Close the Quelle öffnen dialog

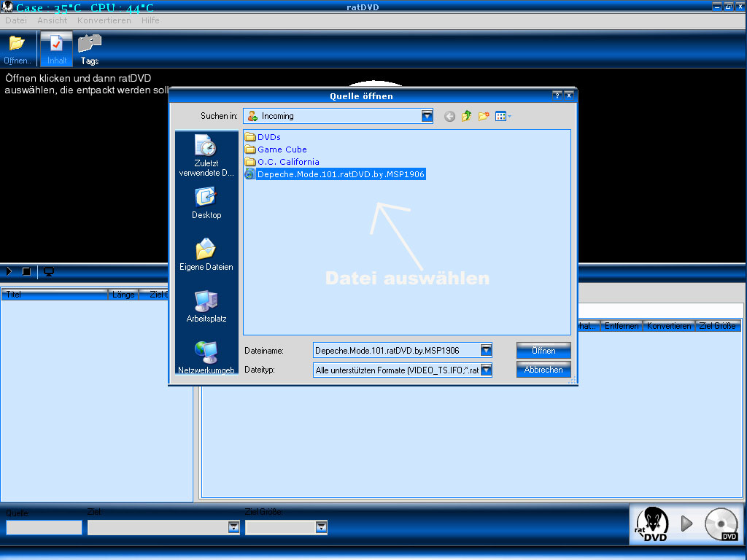(x=569, y=96)
